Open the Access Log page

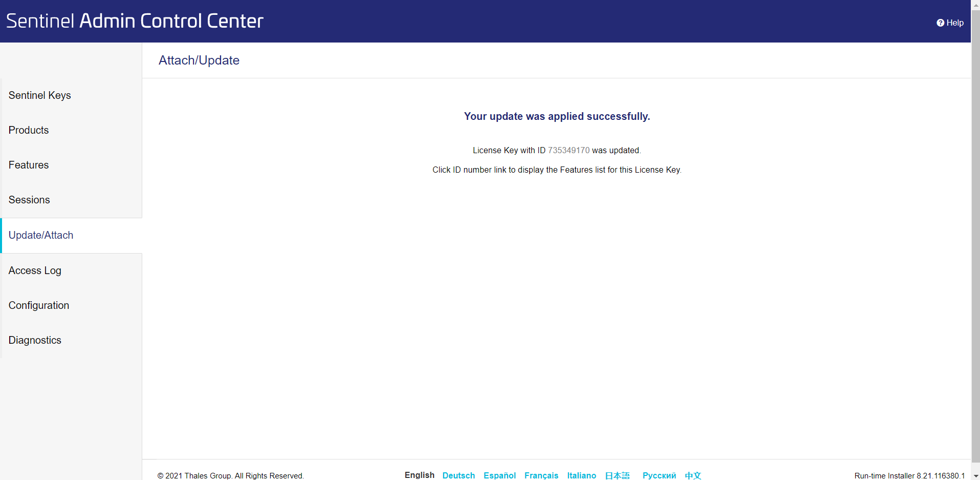[35, 271]
